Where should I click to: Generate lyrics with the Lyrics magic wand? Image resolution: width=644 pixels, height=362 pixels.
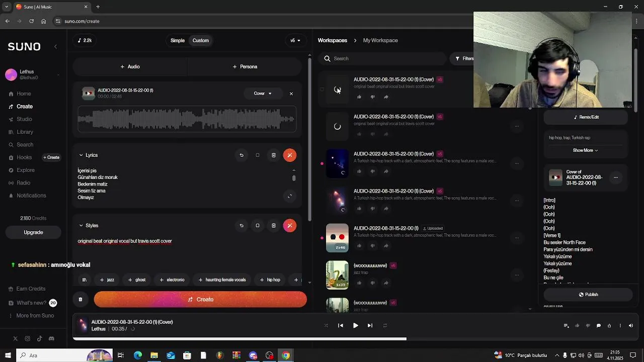tap(290, 155)
